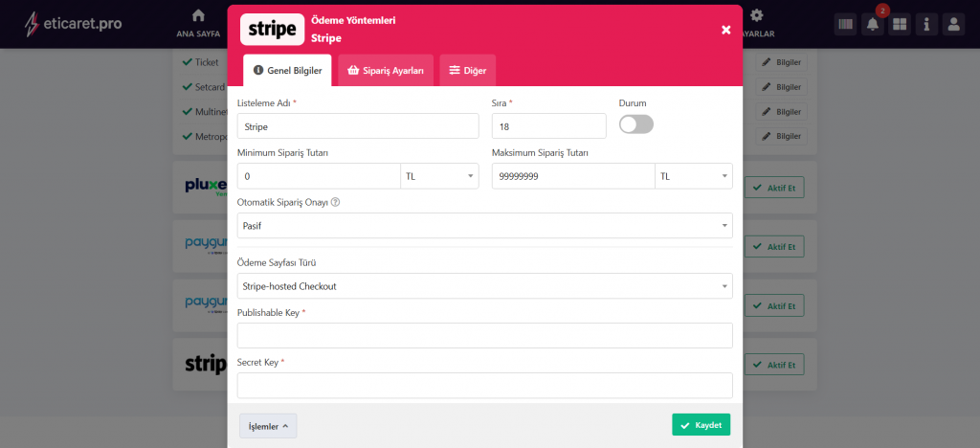The height and width of the screenshot is (448, 980).
Task: Click the Kaydet save button
Action: click(x=701, y=425)
